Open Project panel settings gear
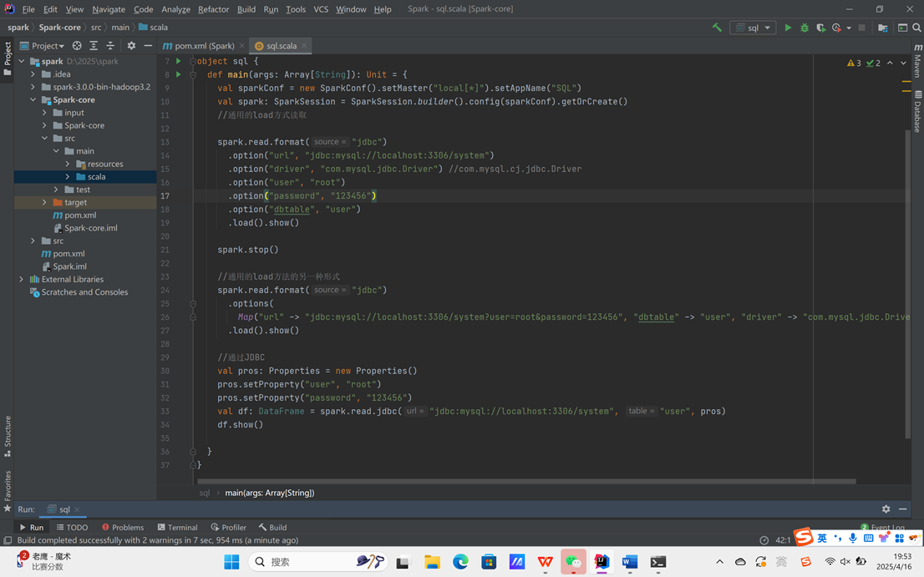This screenshot has width=924, height=577. [131, 45]
